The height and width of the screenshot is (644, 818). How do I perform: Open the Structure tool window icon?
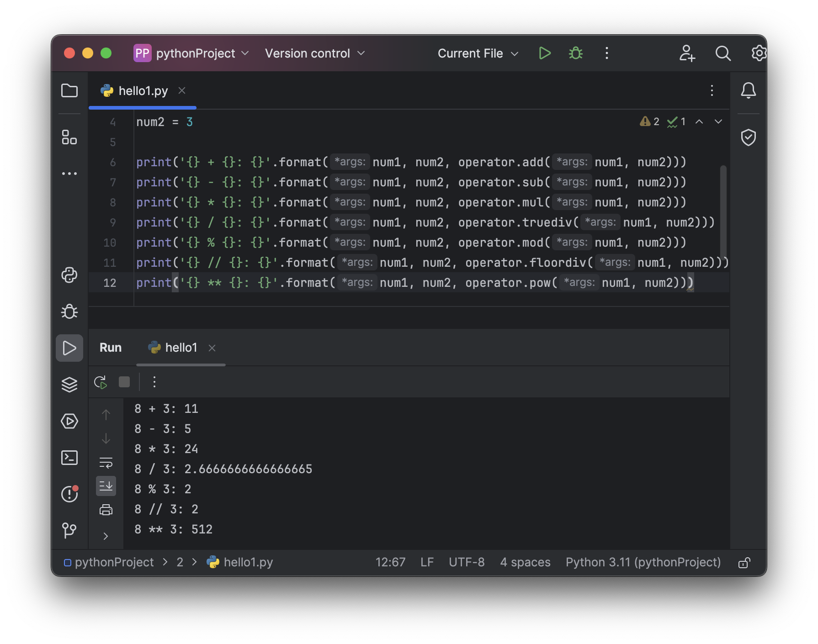(69, 137)
